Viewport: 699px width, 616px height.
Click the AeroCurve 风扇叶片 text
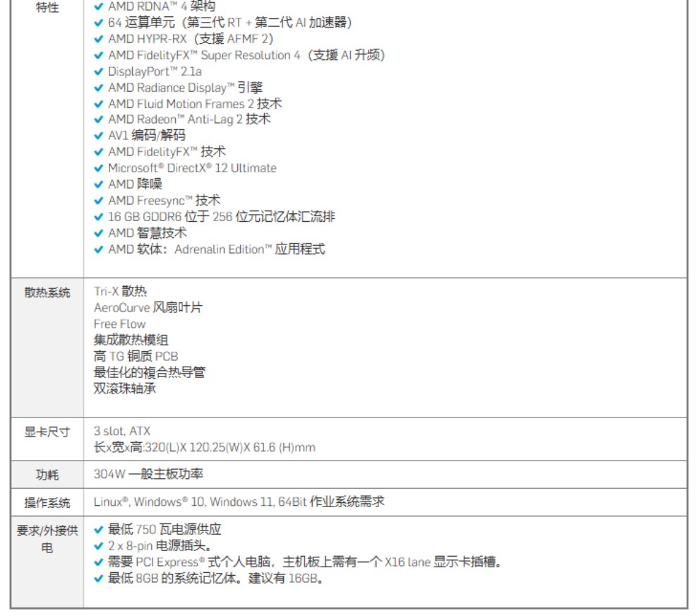point(148,307)
